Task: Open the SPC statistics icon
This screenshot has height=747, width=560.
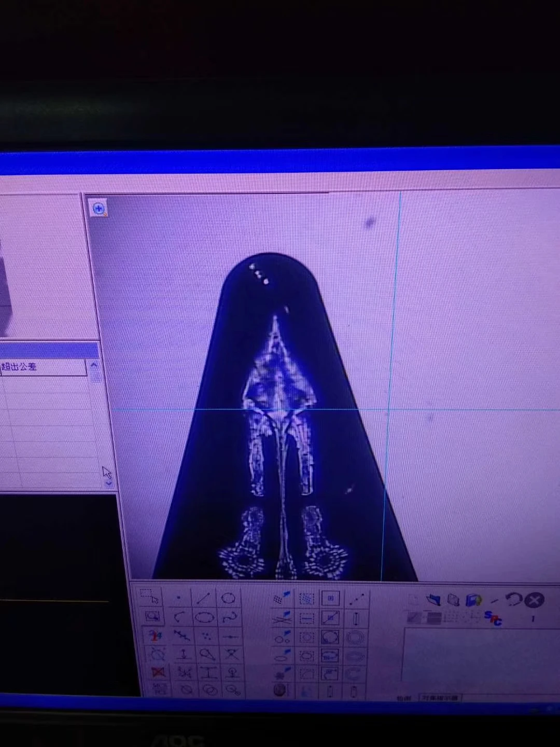Action: coord(493,617)
